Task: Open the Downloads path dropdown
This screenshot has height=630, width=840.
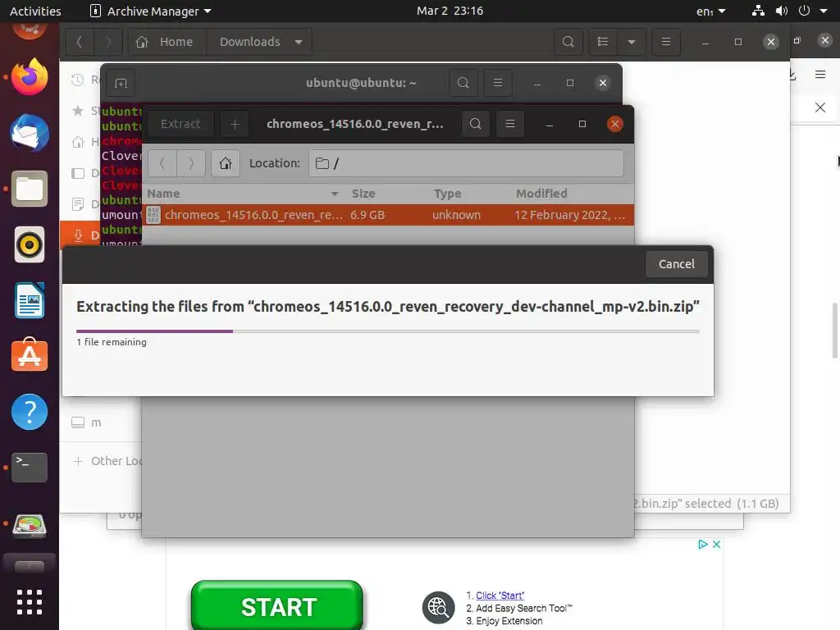Action: click(x=260, y=42)
